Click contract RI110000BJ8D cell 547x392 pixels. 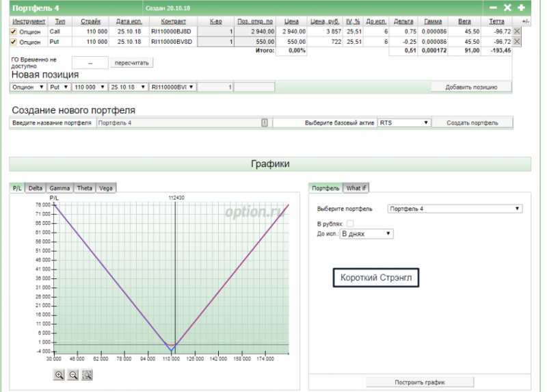tap(173, 31)
